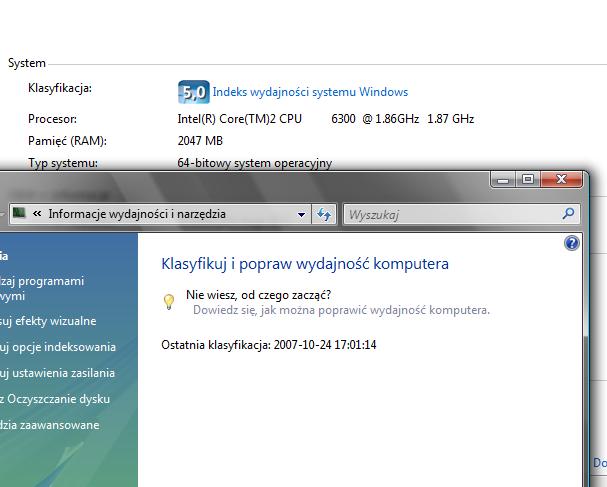Refresh the Informacje wydajności i narzędzia page

[324, 214]
